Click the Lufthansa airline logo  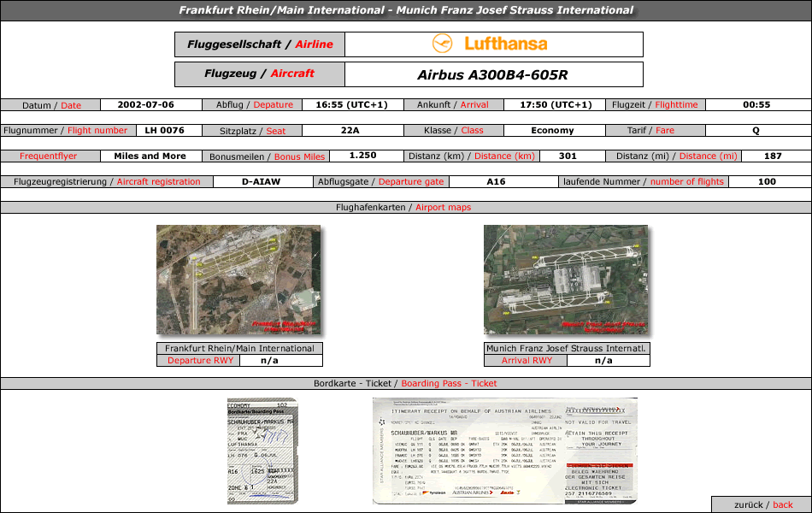(x=490, y=44)
